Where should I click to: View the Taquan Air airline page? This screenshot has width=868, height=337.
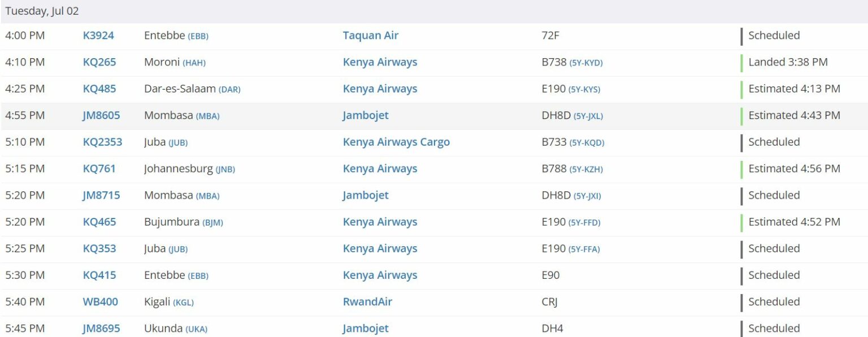[x=370, y=35]
